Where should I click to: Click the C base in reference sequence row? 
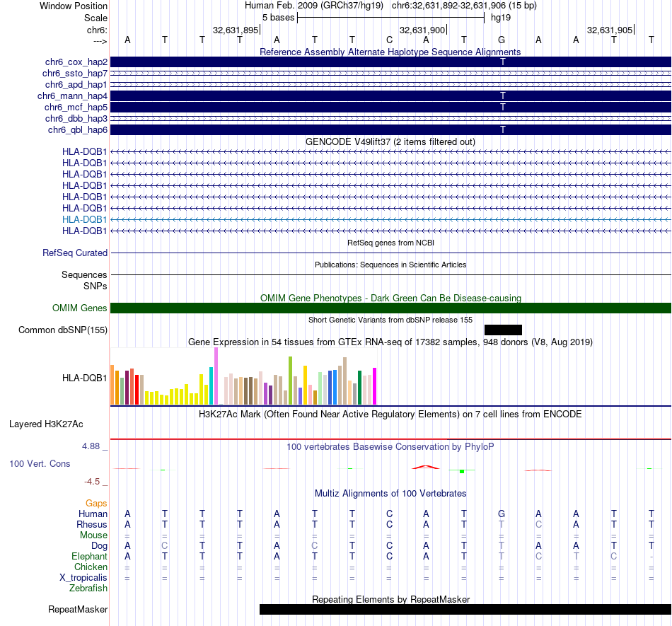click(x=389, y=40)
